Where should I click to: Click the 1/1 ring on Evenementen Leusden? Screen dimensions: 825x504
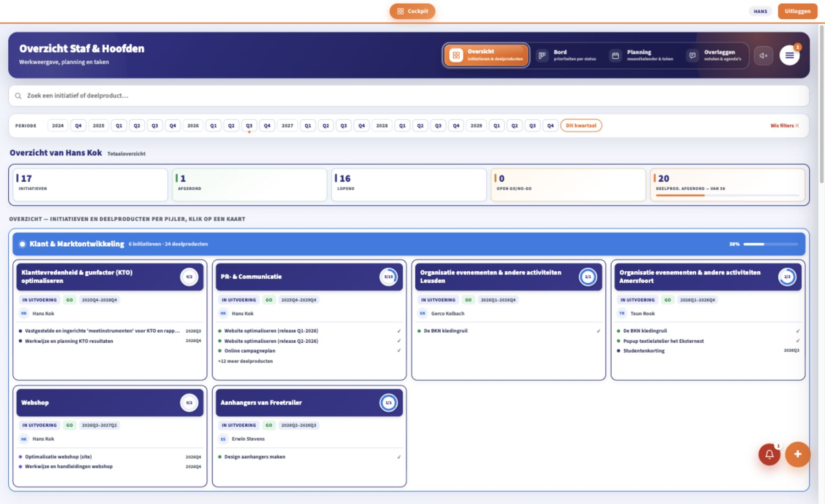point(588,277)
